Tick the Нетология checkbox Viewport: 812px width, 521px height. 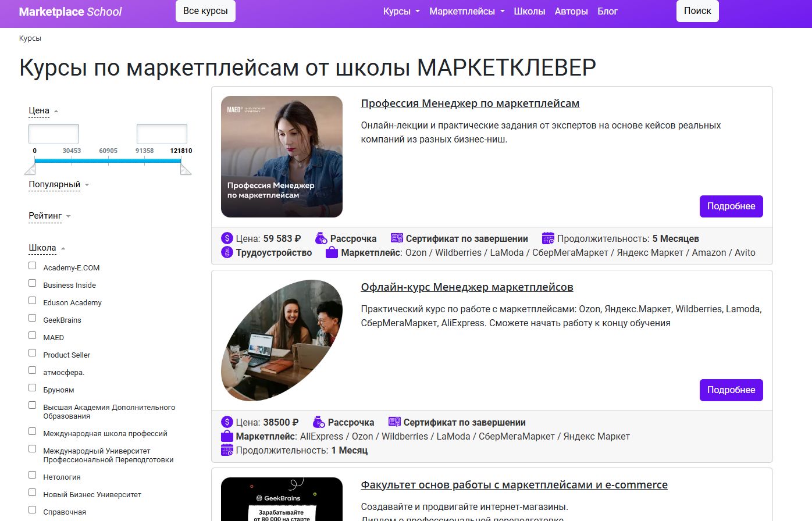click(x=33, y=475)
